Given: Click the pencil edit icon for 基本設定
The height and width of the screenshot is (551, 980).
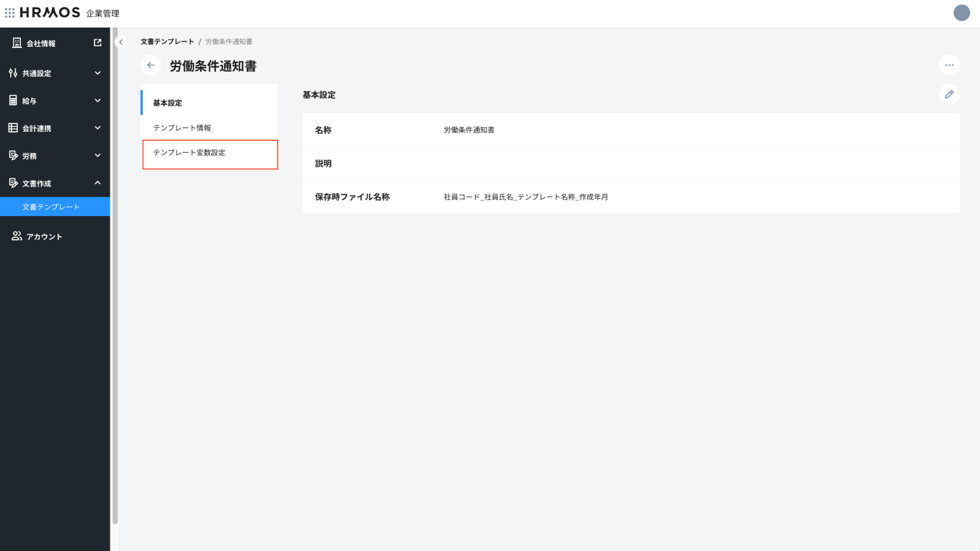Looking at the screenshot, I should tap(949, 95).
